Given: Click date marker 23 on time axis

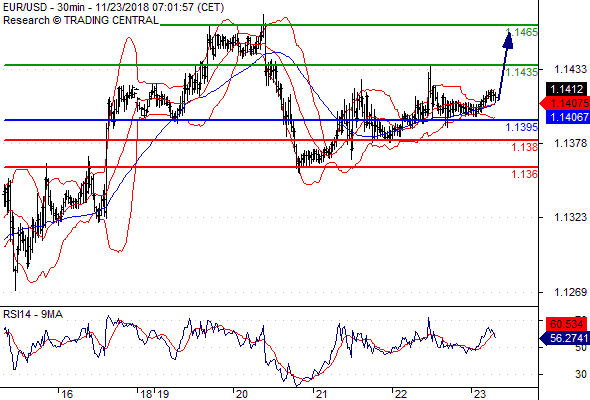Looking at the screenshot, I should [480, 394].
